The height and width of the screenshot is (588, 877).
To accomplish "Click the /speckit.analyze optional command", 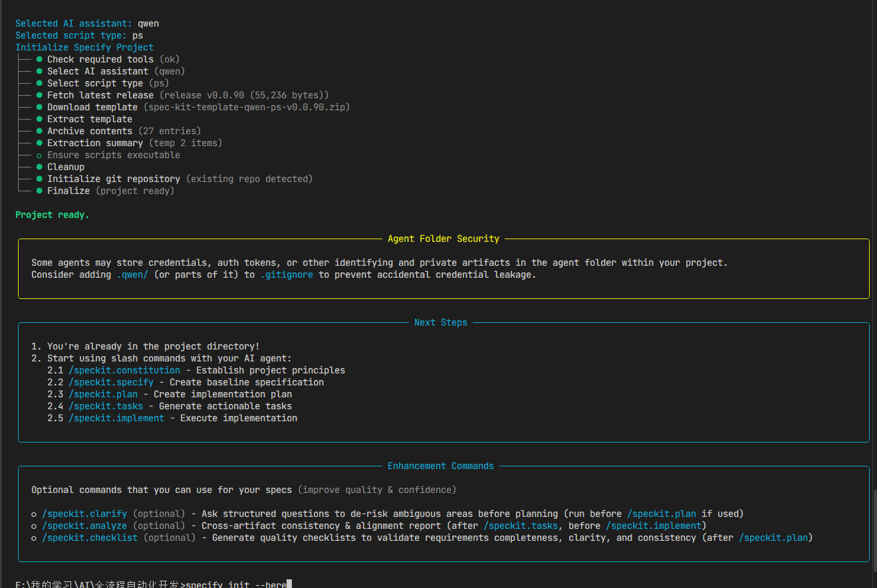I will pyautogui.click(x=84, y=526).
